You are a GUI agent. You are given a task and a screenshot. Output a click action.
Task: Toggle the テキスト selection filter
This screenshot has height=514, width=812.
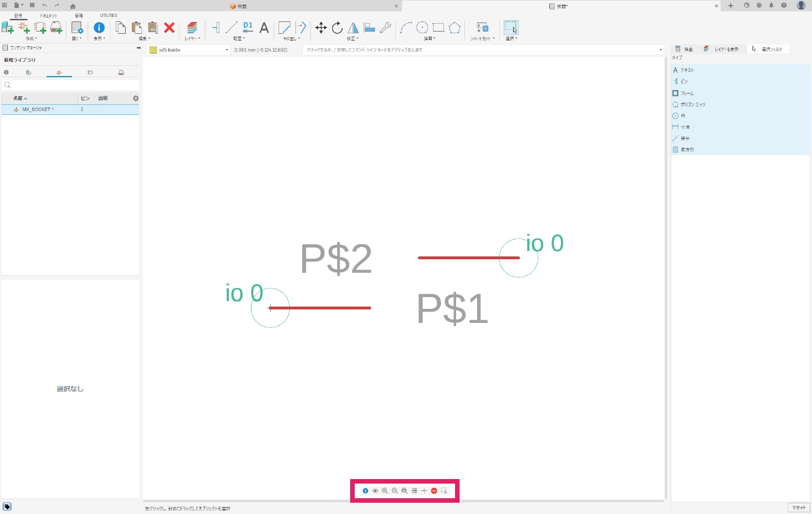tap(687, 70)
